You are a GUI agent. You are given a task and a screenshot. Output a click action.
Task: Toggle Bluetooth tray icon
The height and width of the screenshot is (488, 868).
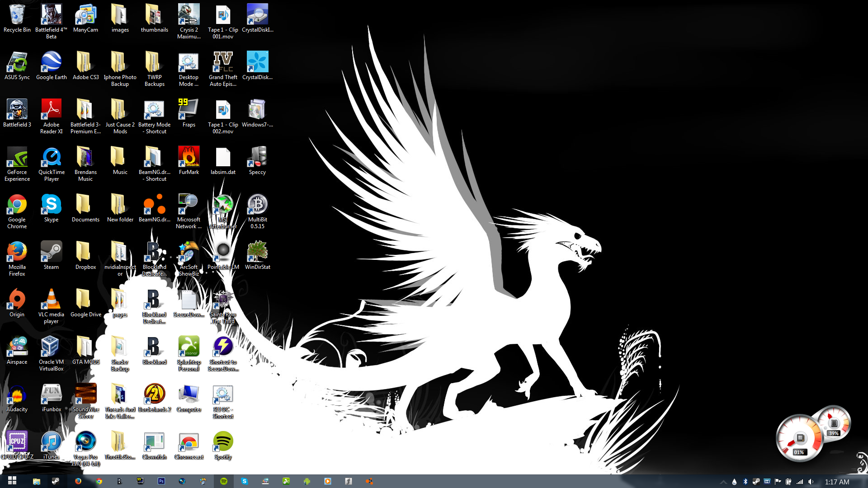[745, 482]
